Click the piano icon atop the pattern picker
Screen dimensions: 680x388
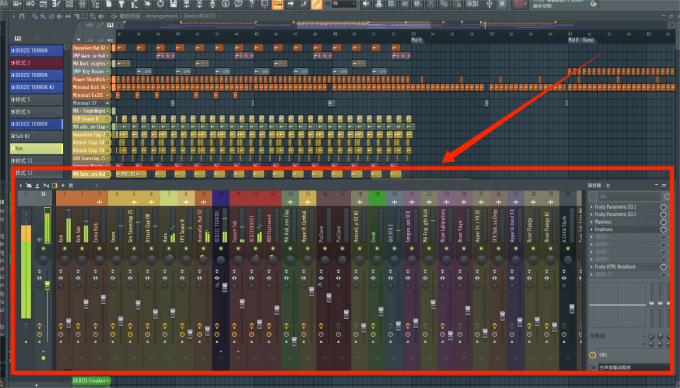(18, 38)
